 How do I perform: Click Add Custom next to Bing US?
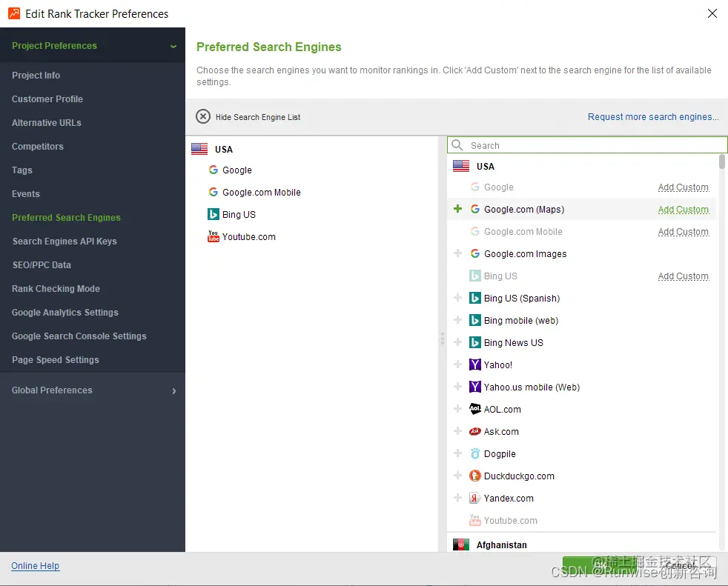(683, 276)
